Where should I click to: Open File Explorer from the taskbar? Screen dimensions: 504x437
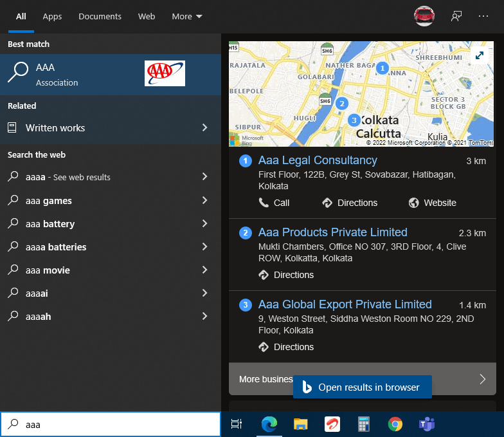[x=300, y=424]
